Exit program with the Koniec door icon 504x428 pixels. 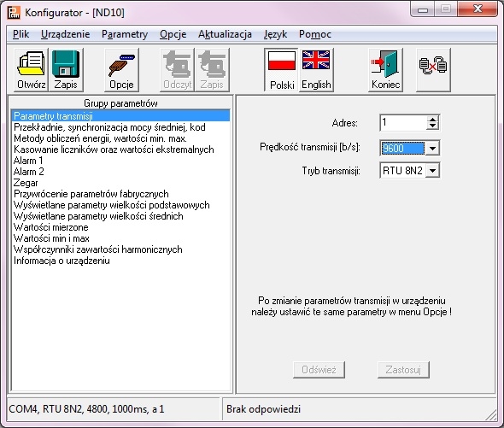coord(386,70)
